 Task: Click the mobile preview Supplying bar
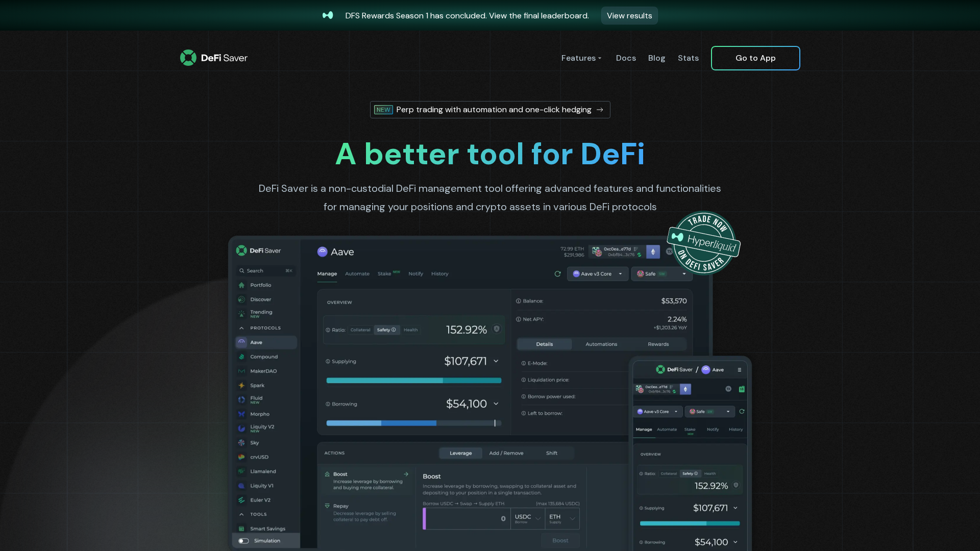[x=690, y=523]
